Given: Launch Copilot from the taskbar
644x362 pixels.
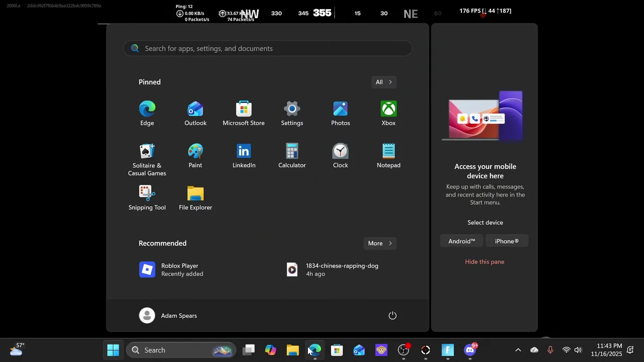Looking at the screenshot, I should [271, 350].
